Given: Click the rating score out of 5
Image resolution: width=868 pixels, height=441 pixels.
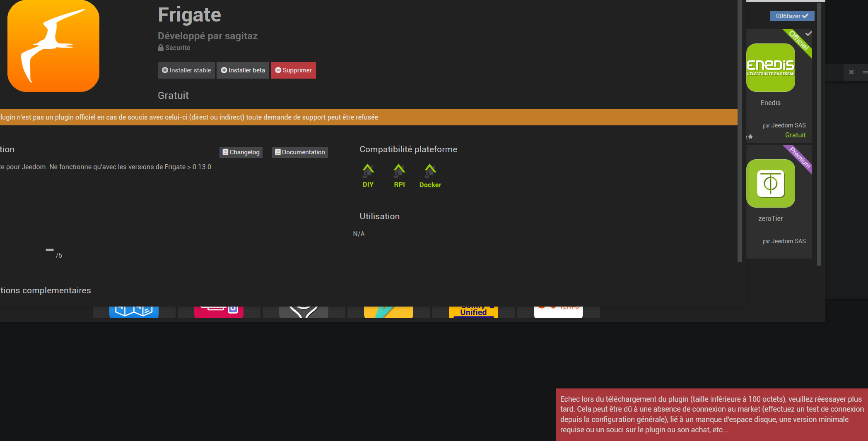Looking at the screenshot, I should 54,253.
